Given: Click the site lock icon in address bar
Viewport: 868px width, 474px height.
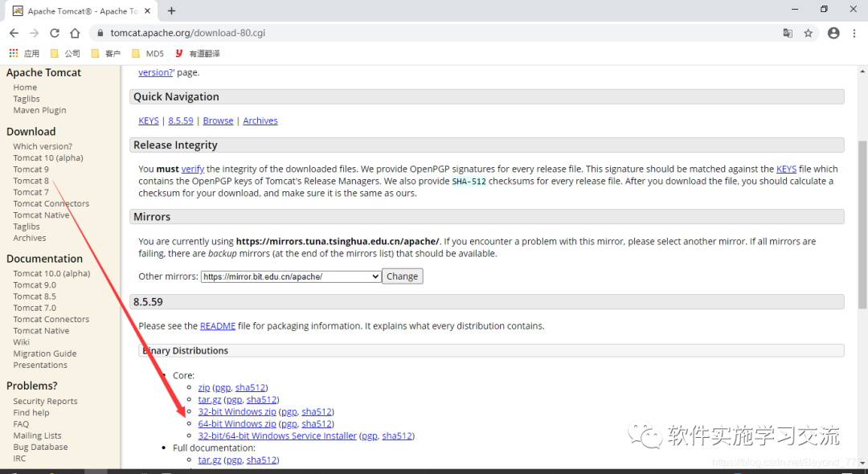Looking at the screenshot, I should tap(100, 33).
